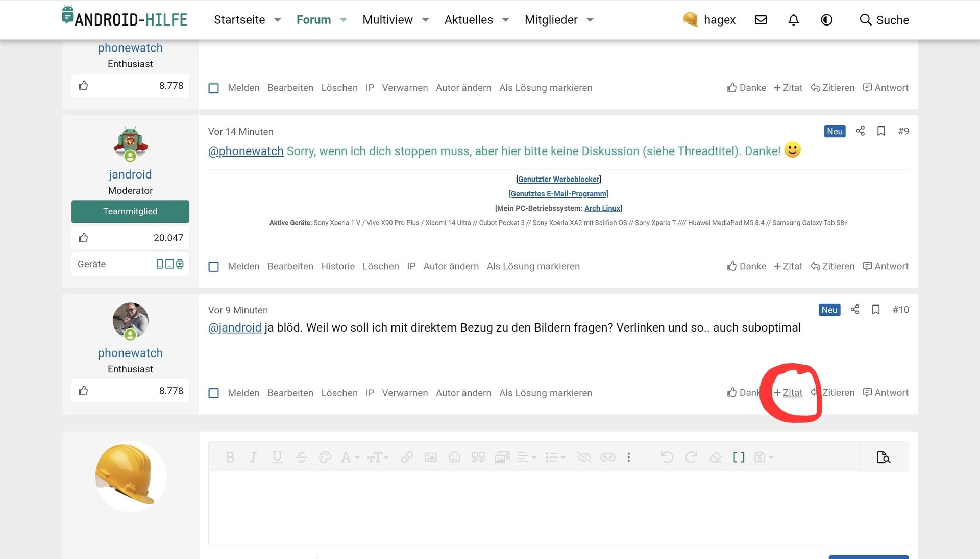Click +Zitat on post #10
The width and height of the screenshot is (980, 559).
788,393
